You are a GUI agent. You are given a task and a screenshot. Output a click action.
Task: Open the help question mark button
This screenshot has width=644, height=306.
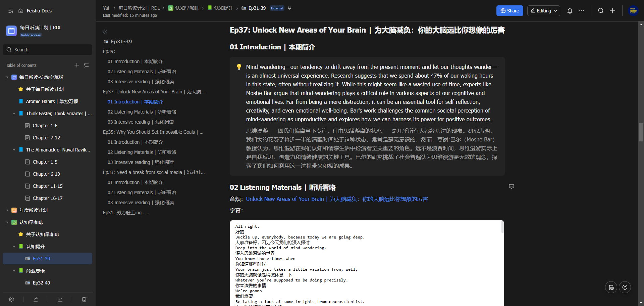pos(625,287)
